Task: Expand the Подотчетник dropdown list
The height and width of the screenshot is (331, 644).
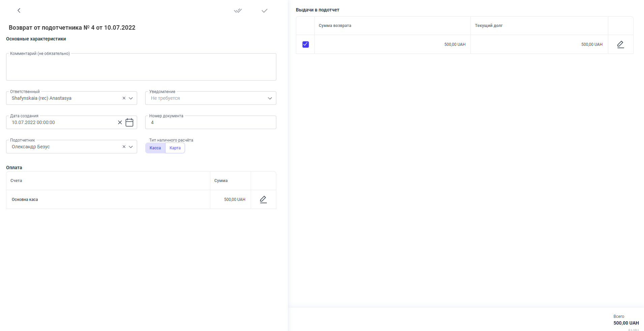Action: 131,147
